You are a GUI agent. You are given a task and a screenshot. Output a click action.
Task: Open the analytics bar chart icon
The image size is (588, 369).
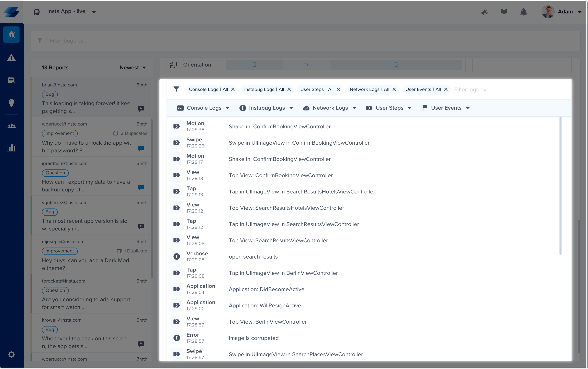click(11, 148)
